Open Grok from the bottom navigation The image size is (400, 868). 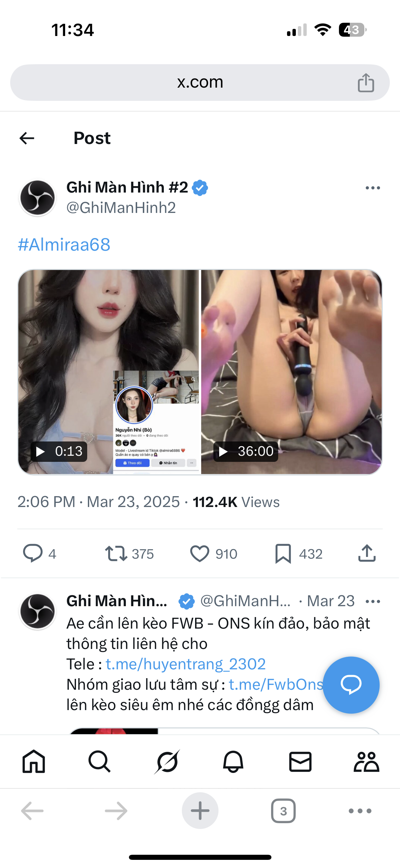pos(167,762)
